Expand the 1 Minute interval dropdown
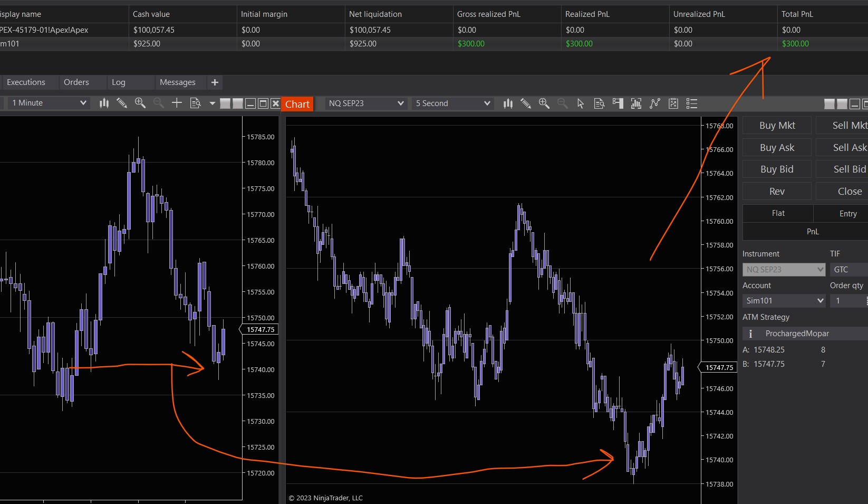Viewport: 868px width, 504px height. click(x=49, y=103)
